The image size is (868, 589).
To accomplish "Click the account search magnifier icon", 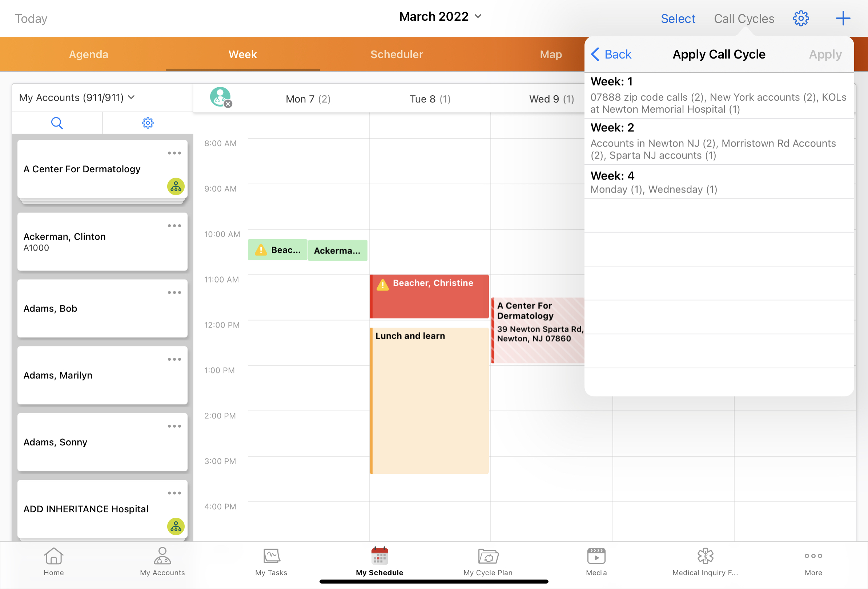I will 57,123.
